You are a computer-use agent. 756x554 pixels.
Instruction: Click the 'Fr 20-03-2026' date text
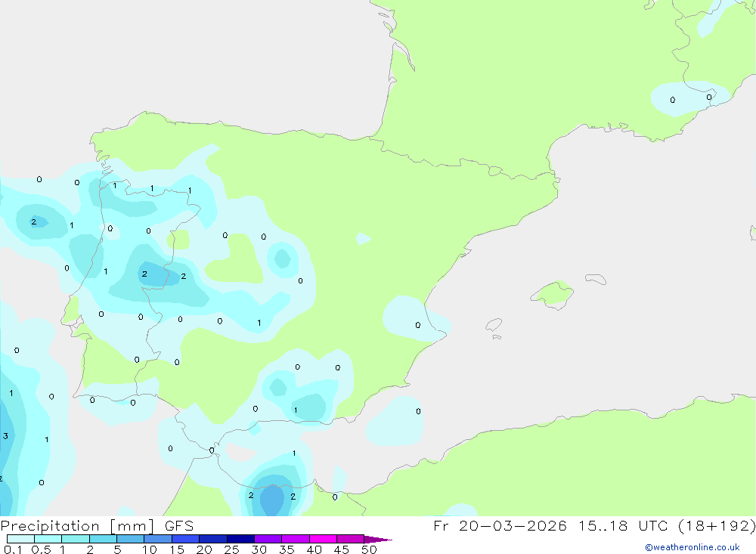coord(500,526)
